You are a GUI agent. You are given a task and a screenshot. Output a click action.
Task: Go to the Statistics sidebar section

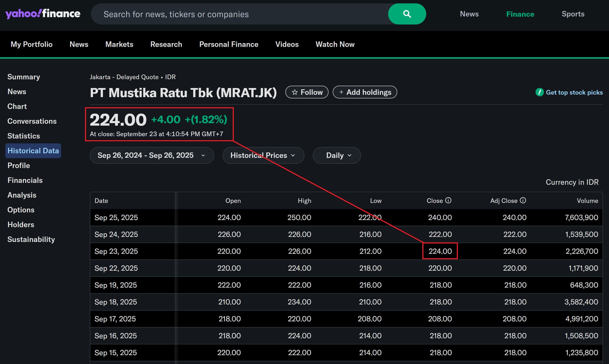(23, 136)
